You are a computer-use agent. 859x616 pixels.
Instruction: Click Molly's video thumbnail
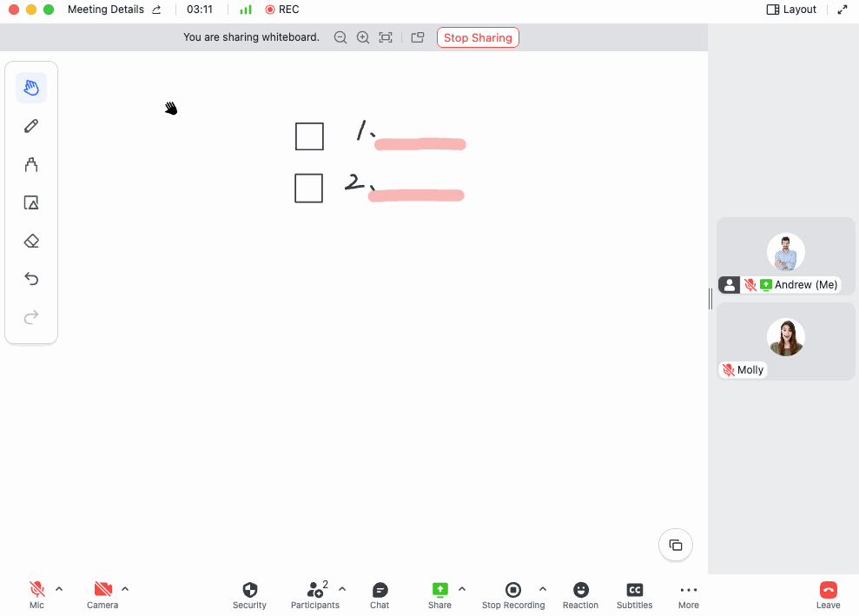coord(785,339)
